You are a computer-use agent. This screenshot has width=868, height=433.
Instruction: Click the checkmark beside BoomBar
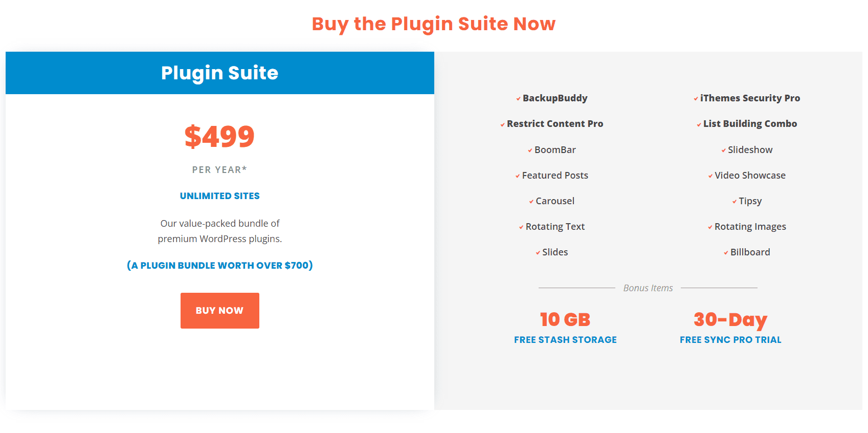[530, 150]
